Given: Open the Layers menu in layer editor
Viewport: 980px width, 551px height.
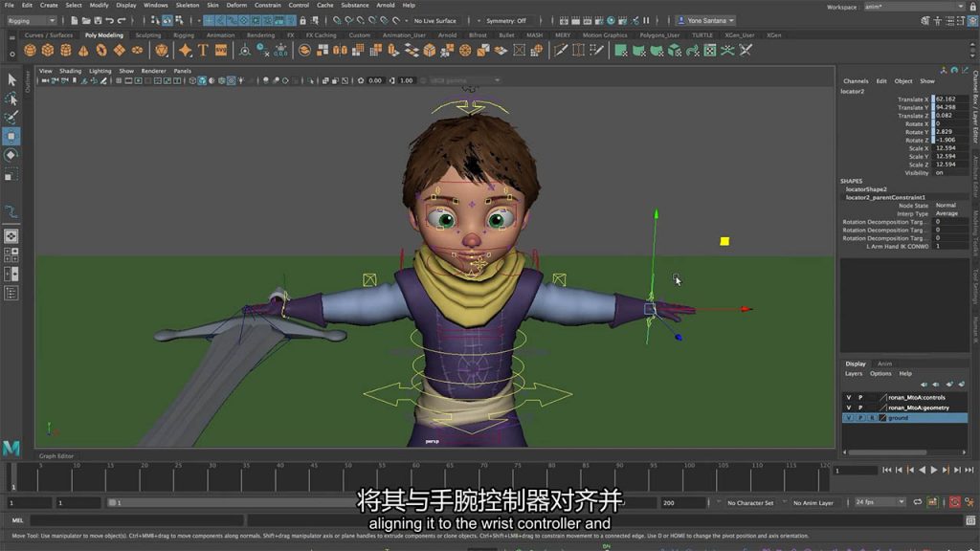Looking at the screenshot, I should point(854,374).
